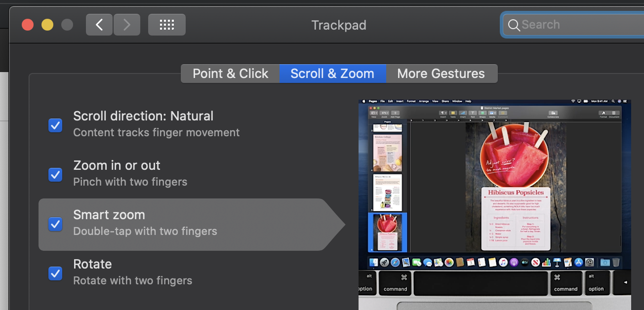Screen dimensions: 644x310
Task: Minimize the Trackpad window with yellow button
Action: [47, 25]
